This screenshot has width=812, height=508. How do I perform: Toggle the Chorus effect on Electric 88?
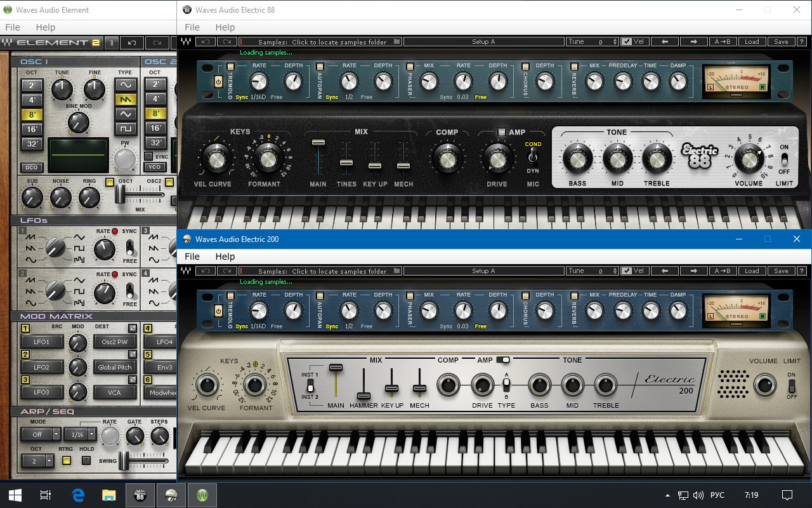point(525,67)
